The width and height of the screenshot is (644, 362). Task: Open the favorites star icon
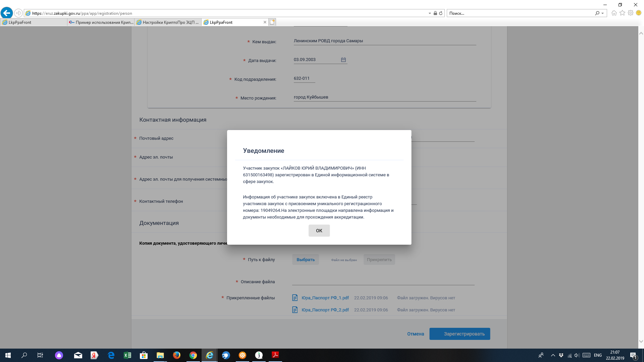tap(622, 13)
